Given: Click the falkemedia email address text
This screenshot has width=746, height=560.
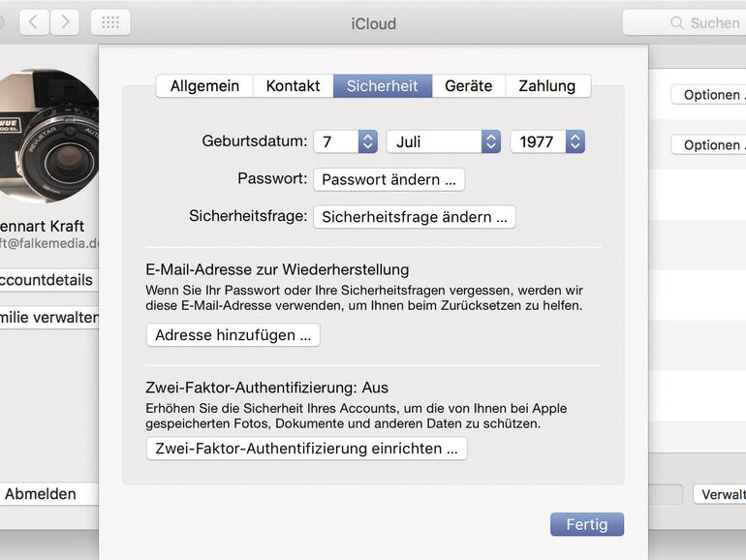Looking at the screenshot, I should point(49,243).
